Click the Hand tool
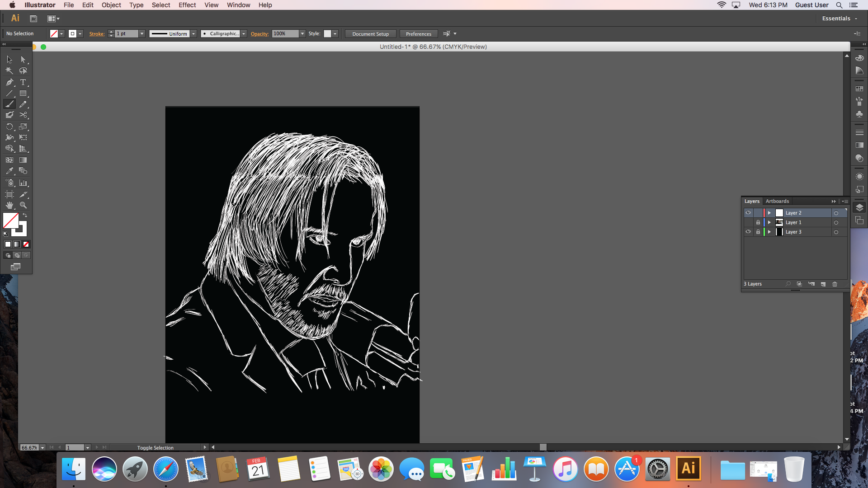This screenshot has height=488, width=868. point(9,205)
